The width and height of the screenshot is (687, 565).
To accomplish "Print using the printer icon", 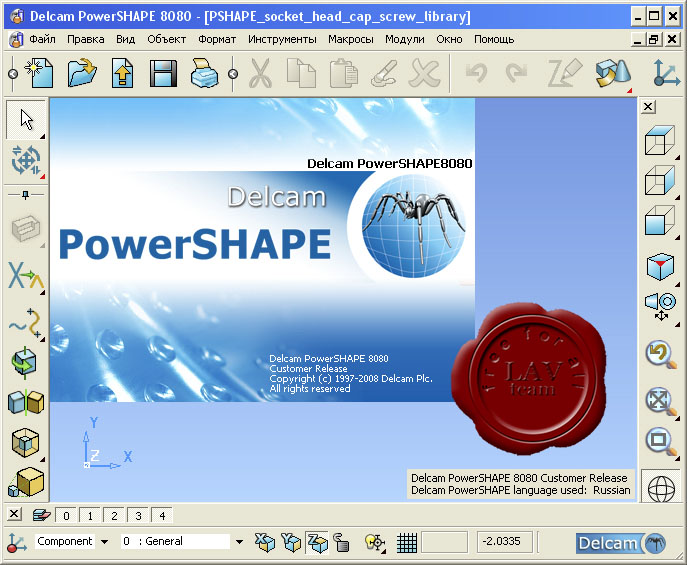I will (204, 73).
